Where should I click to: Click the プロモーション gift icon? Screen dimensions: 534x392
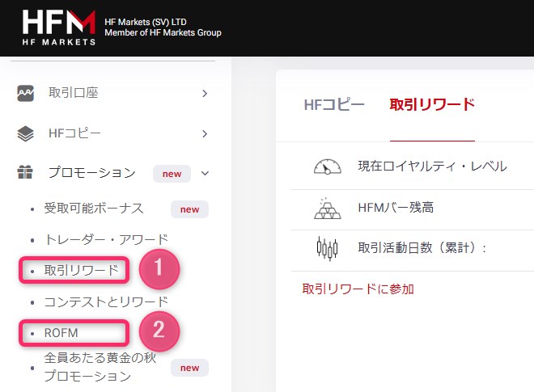click(x=25, y=172)
